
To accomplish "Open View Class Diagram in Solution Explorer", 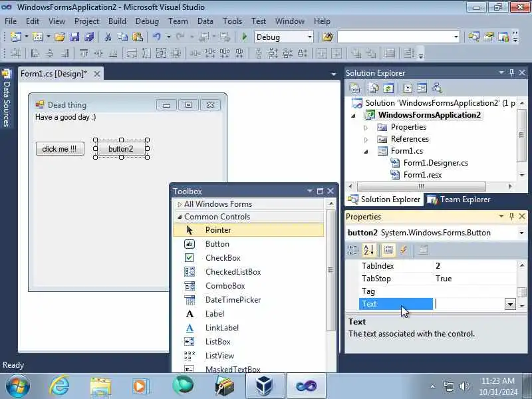I will (437, 88).
